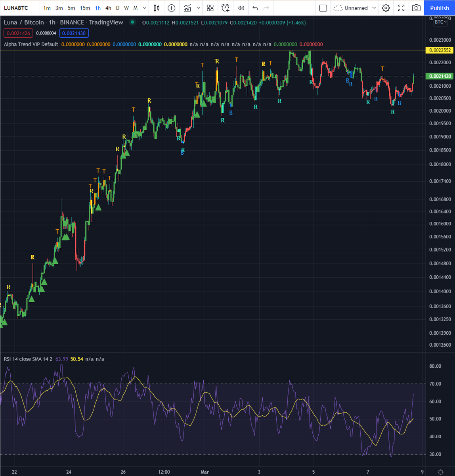Select the 1h timeframe
Image resolution: width=455 pixels, height=476 pixels.
(98, 8)
